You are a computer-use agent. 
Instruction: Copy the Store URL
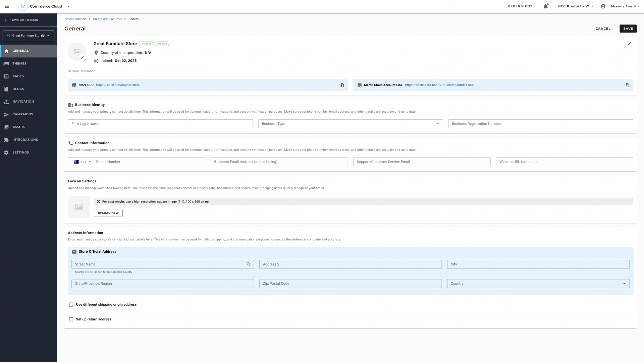(x=342, y=85)
